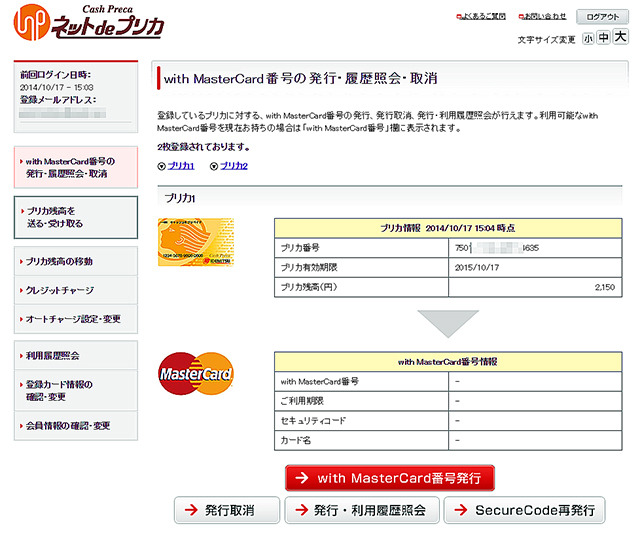Image resolution: width=640 pixels, height=537 pixels.
Task: Click the プリカ有効期限 value 2015/10/17
Action: click(x=477, y=268)
